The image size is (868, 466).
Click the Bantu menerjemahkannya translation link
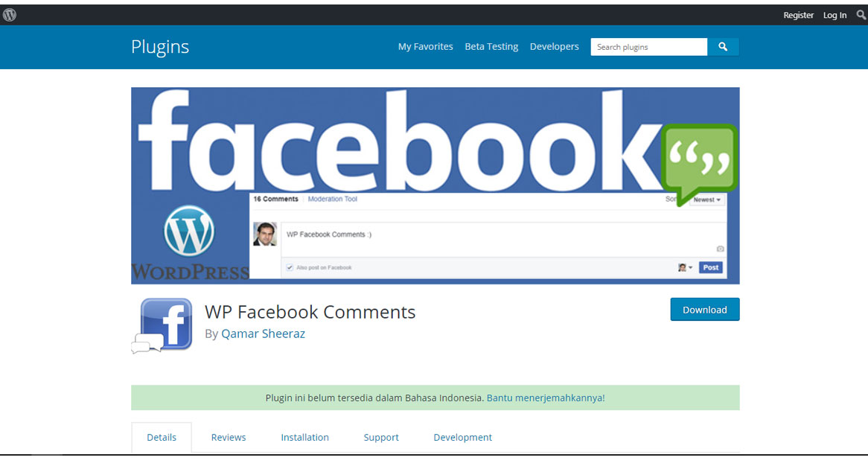[546, 398]
